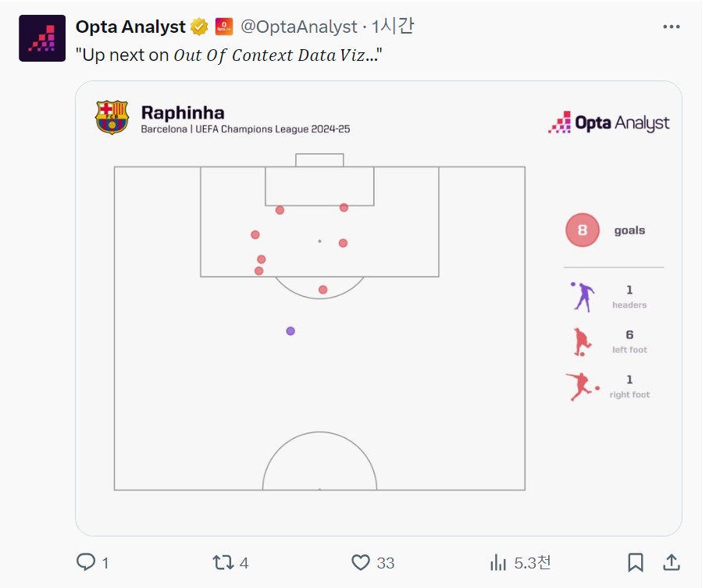The height and width of the screenshot is (588, 702).
Task: Click the red 8 goals circle
Action: click(x=582, y=230)
